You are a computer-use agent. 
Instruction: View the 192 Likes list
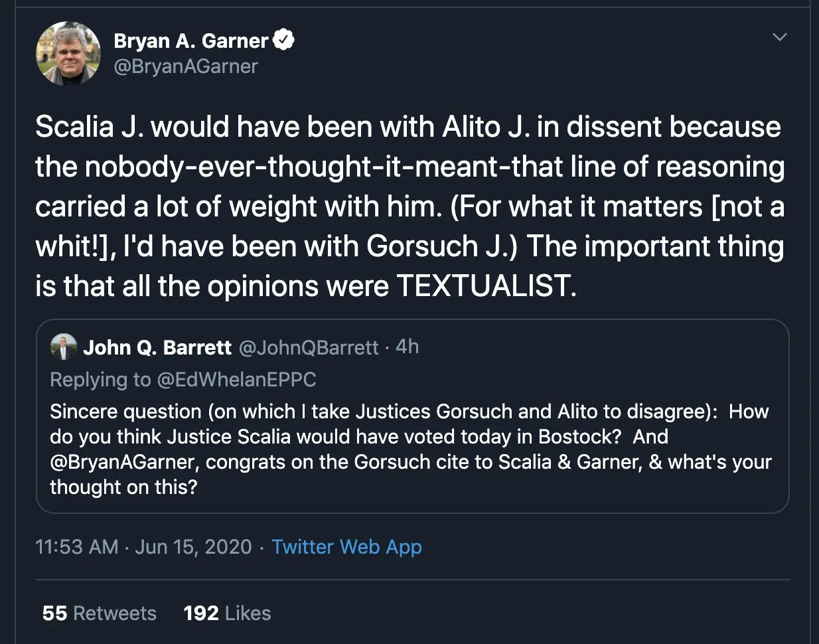[x=227, y=613]
